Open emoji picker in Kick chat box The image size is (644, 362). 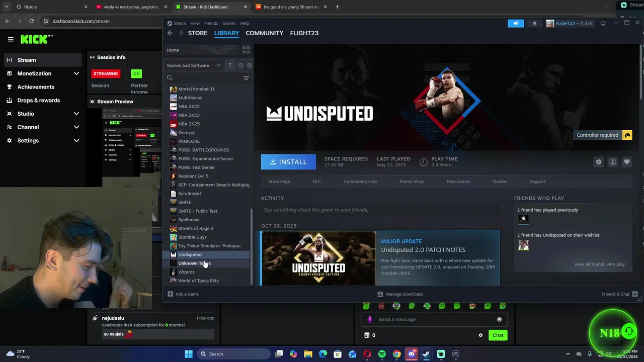click(499, 319)
